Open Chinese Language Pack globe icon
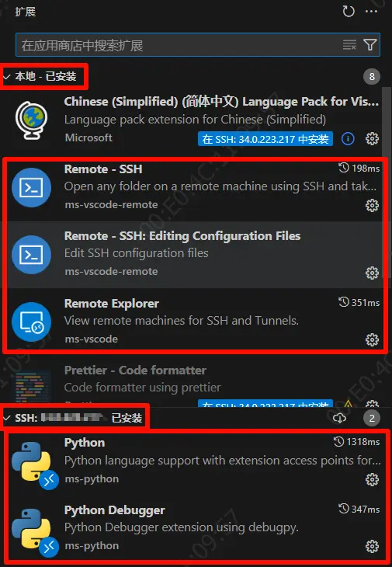This screenshot has height=567, width=392. [31, 120]
